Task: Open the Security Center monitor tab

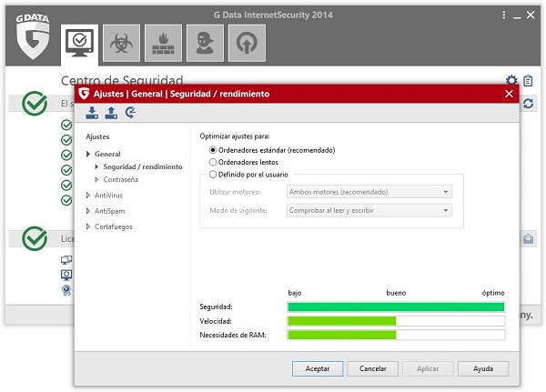Action: pyautogui.click(x=79, y=43)
